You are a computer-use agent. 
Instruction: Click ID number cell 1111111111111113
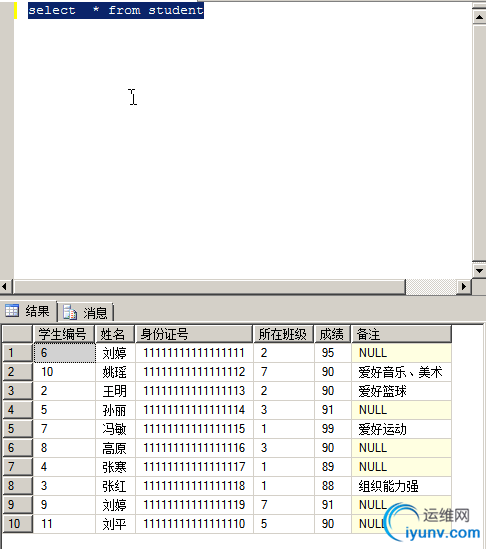click(x=194, y=391)
